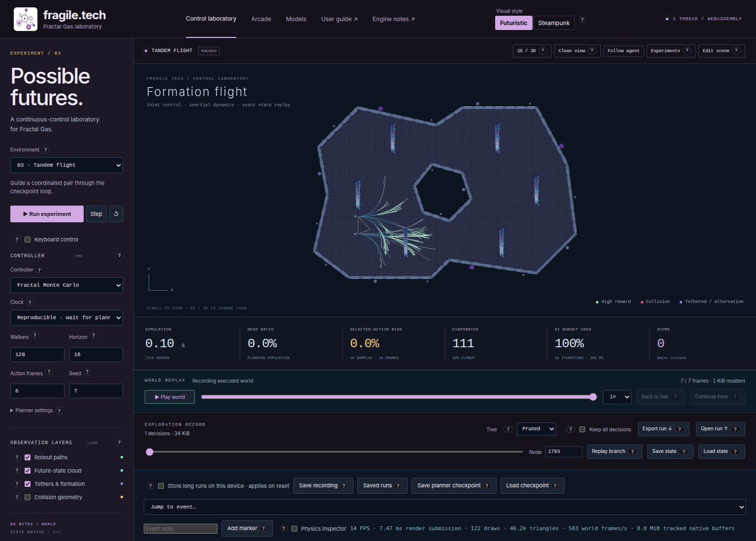Click help icon beside Collision geometry

pyautogui.click(x=17, y=497)
